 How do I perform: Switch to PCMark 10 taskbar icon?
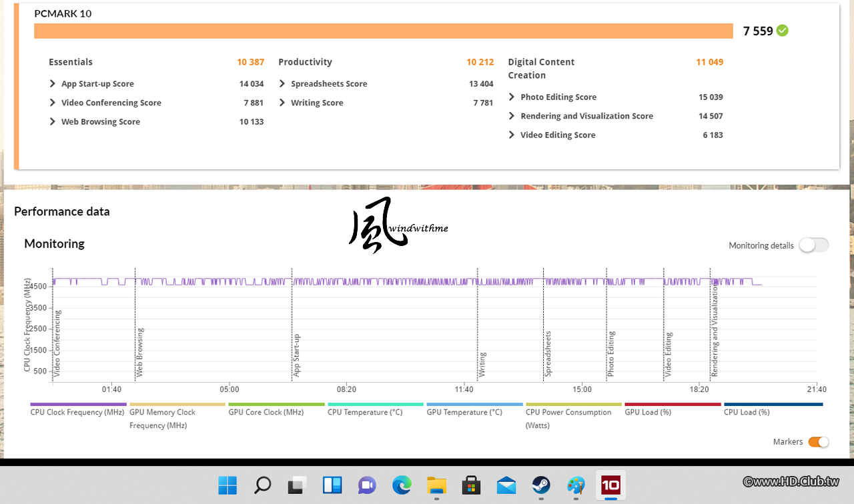[610, 485]
